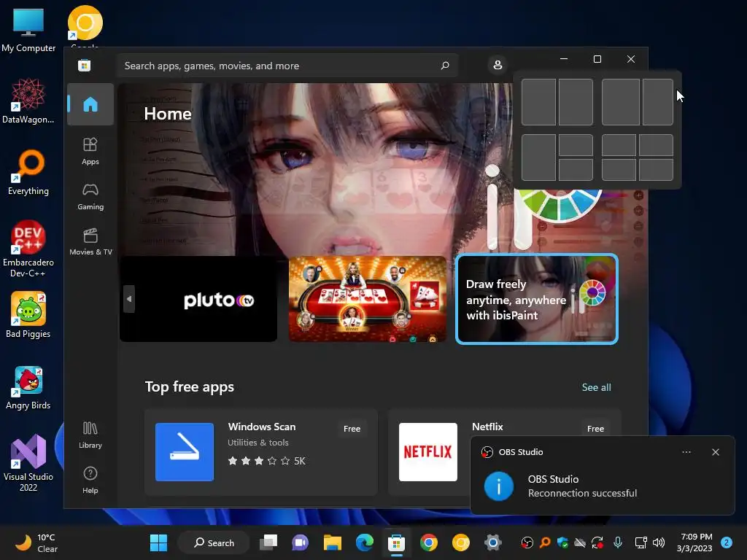Open the volume speaker tray icon
747x560 pixels.
click(x=659, y=542)
